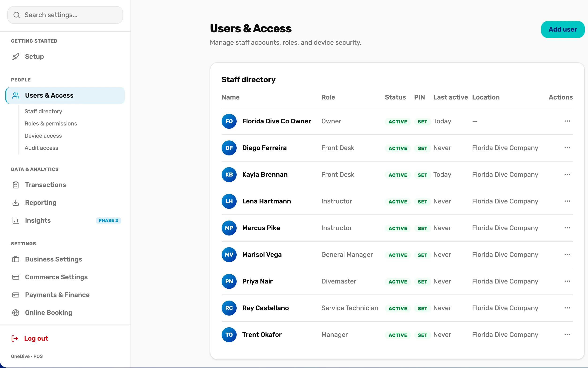Open actions menu for Diego Ferreira

coord(567,148)
